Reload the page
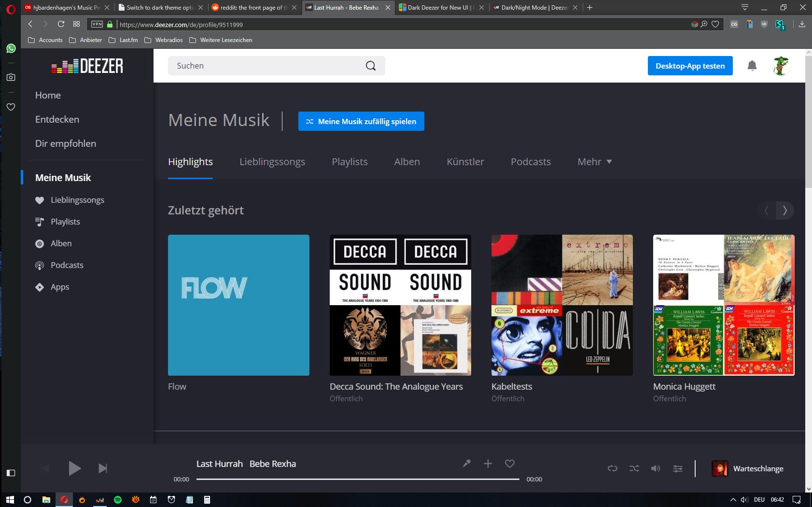The image size is (812, 507). point(61,24)
